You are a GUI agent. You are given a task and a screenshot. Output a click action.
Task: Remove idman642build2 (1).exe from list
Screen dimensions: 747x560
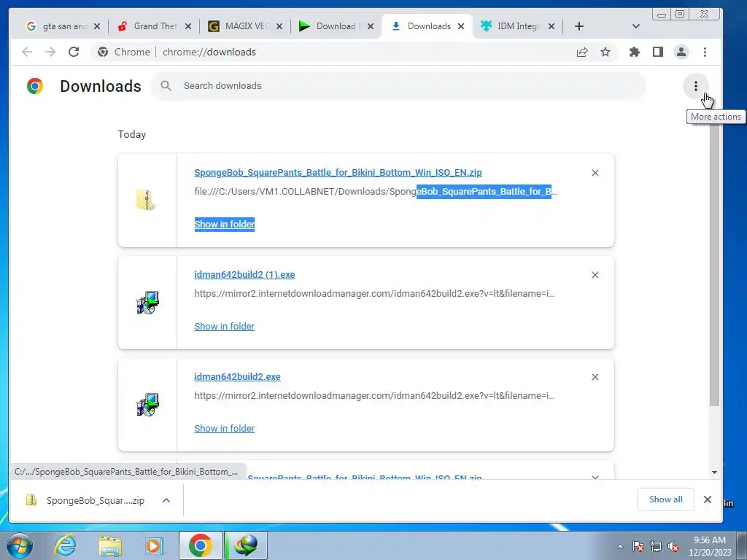(595, 275)
